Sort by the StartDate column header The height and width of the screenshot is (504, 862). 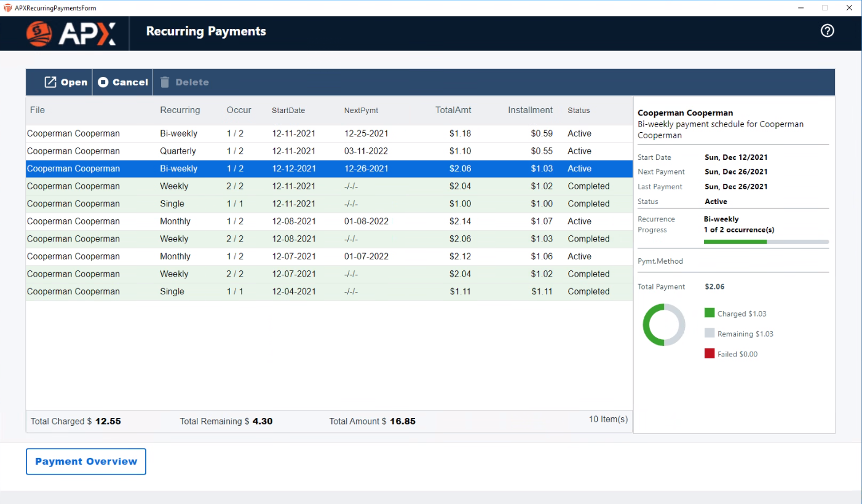[x=288, y=111]
